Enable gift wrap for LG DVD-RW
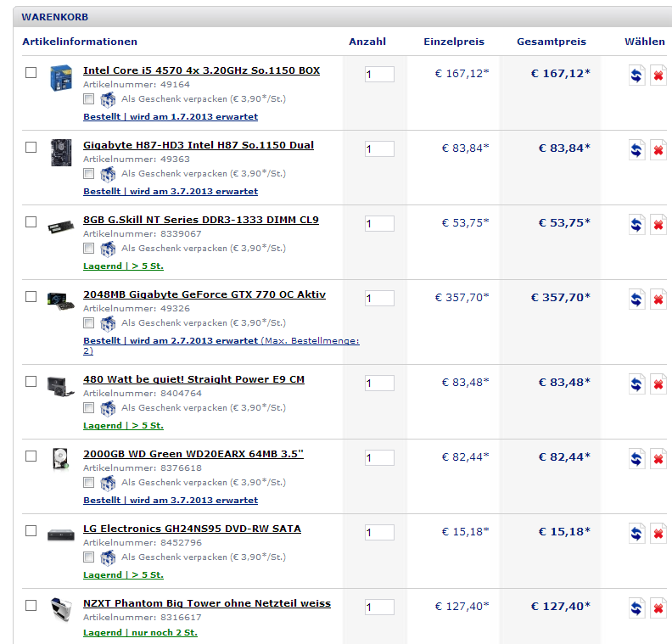672x644 pixels. [89, 557]
